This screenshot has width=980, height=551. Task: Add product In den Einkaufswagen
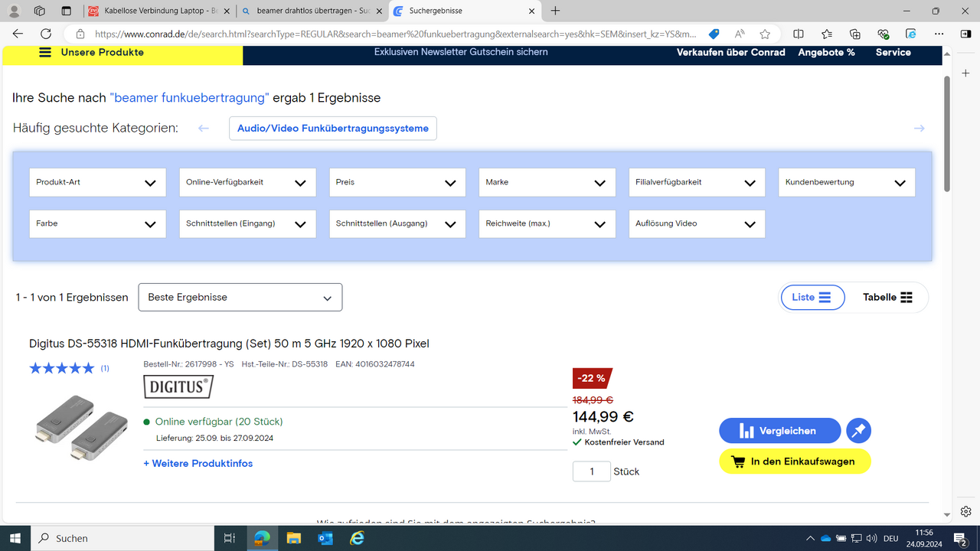[x=795, y=461]
